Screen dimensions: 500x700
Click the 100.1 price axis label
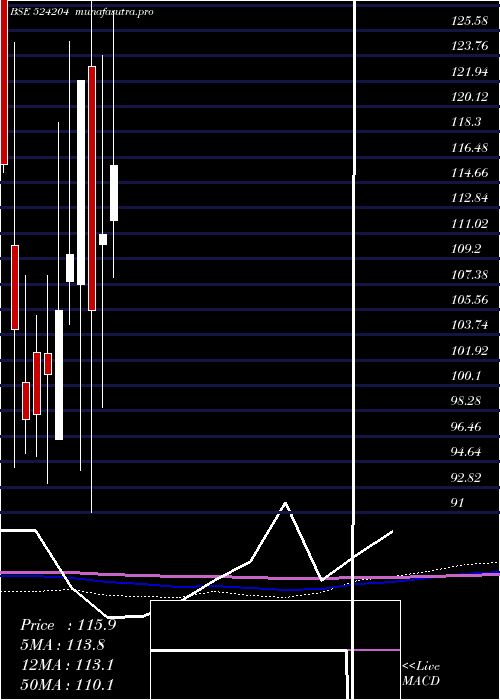[466, 376]
